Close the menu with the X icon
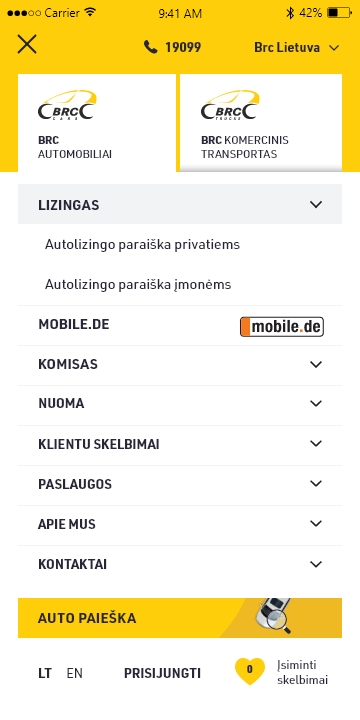 coord(27,45)
